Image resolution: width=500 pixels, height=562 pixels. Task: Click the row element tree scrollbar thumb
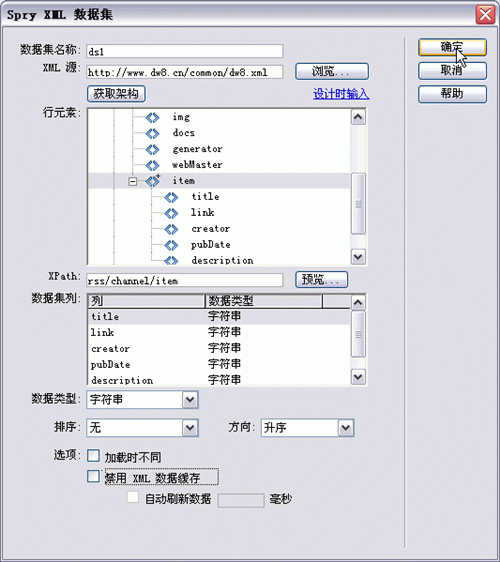358,204
